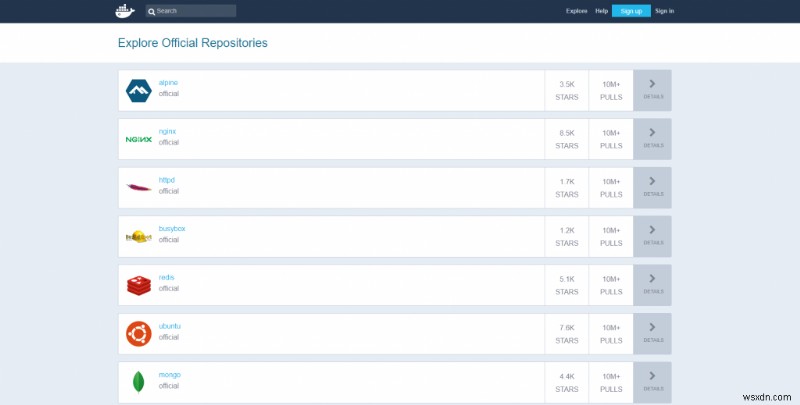Open the Help menu item
The width and height of the screenshot is (800, 405).
tap(601, 11)
